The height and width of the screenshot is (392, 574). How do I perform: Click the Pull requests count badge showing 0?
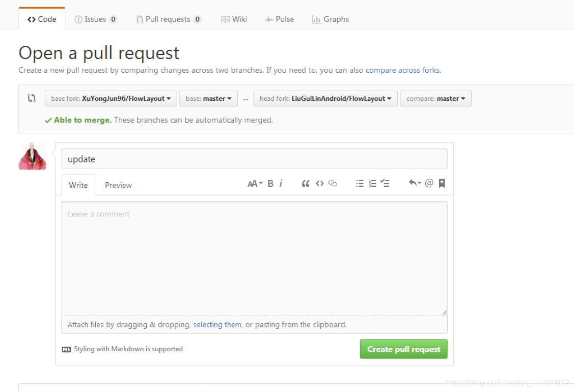198,19
